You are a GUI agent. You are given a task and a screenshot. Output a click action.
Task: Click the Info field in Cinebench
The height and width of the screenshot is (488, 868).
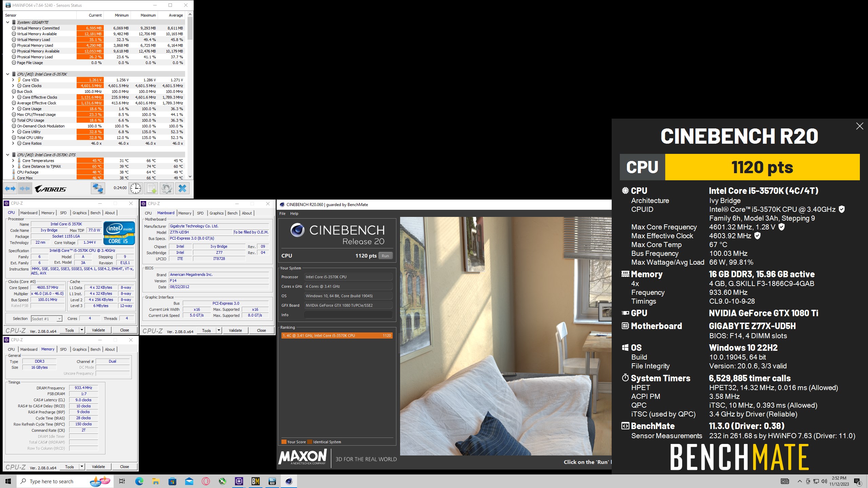coord(348,315)
